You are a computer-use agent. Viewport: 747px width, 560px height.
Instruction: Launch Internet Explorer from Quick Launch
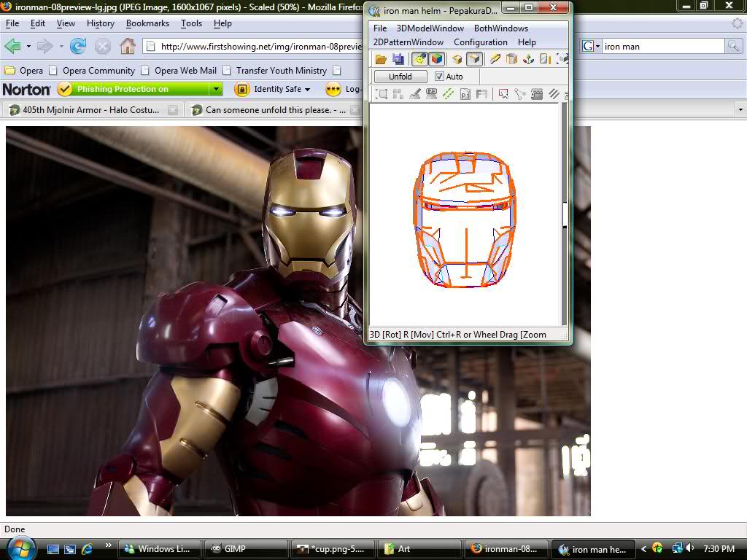[87, 549]
